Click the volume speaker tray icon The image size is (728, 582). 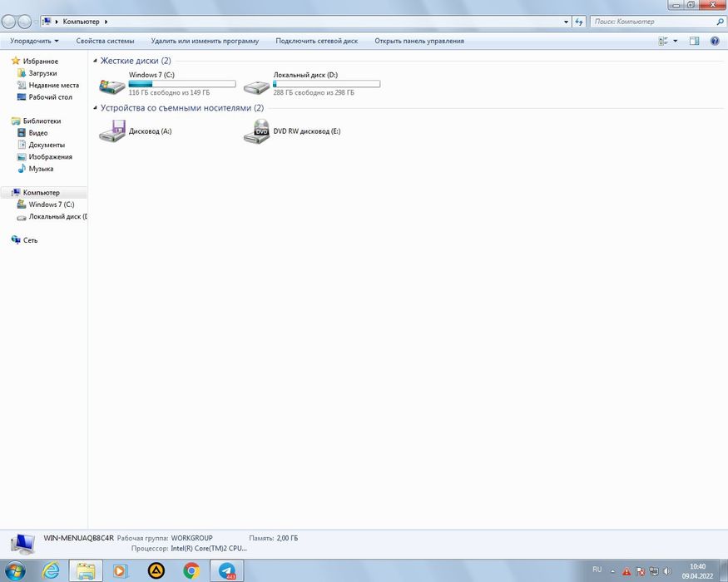[x=667, y=571]
